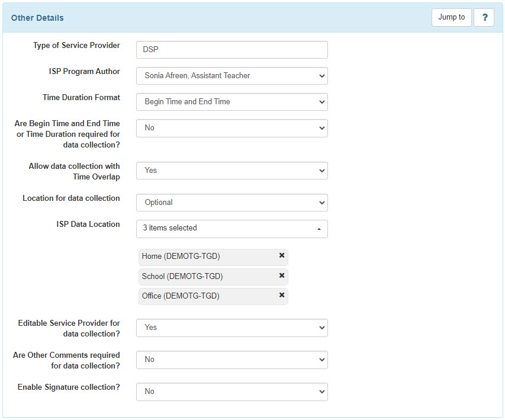Open Editable Service Provider dropdown
This screenshot has width=505, height=420.
coord(231,328)
